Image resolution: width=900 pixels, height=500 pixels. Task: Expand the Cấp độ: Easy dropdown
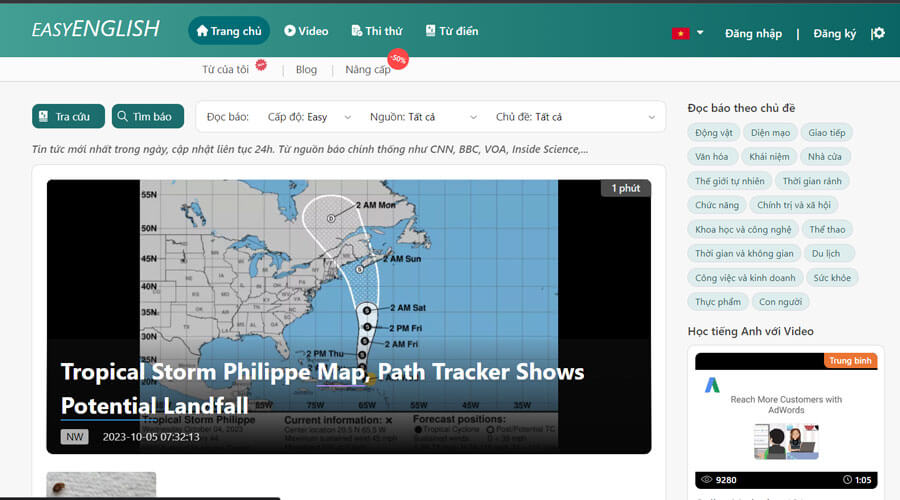(309, 117)
